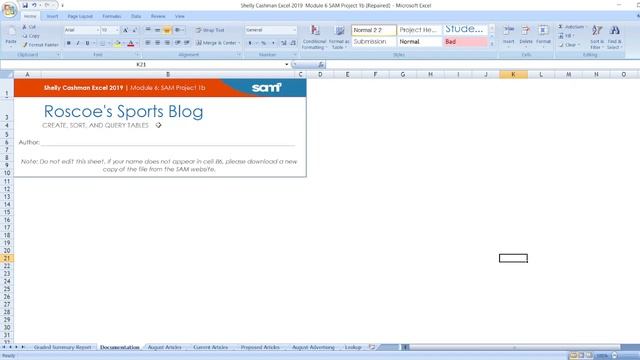Click the Name Box showing K21
640x360 pixels.
point(141,64)
